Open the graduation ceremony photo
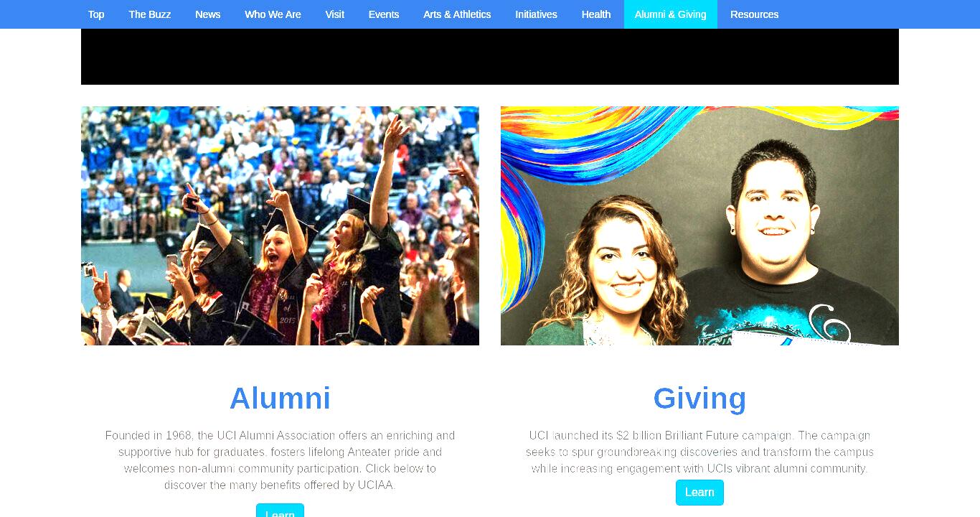The height and width of the screenshot is (517, 980). [x=280, y=225]
